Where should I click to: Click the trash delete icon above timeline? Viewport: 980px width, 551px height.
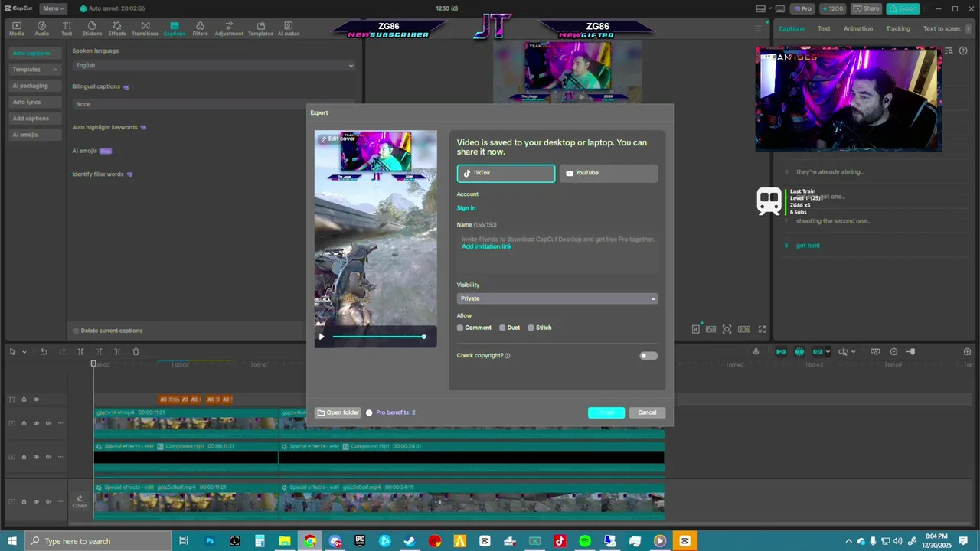click(x=136, y=352)
